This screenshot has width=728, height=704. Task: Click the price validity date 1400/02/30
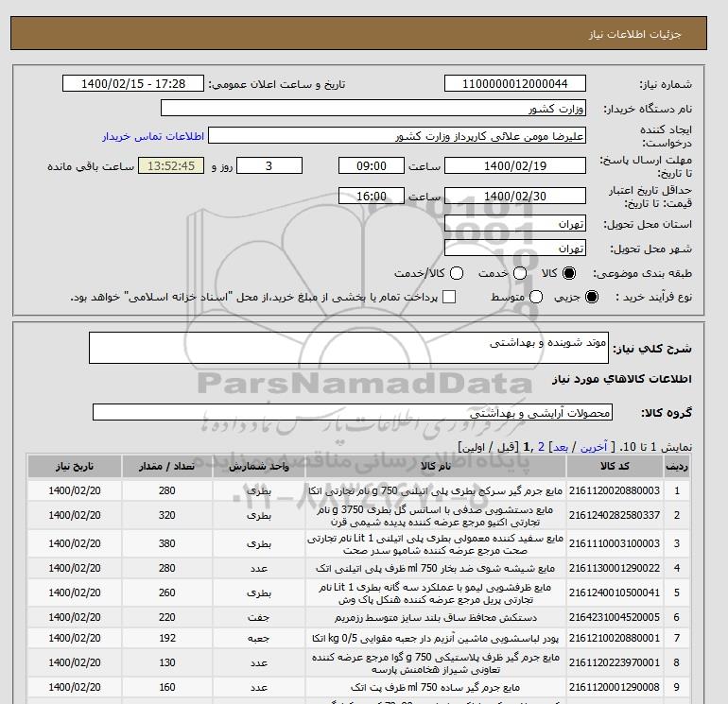[x=515, y=196]
